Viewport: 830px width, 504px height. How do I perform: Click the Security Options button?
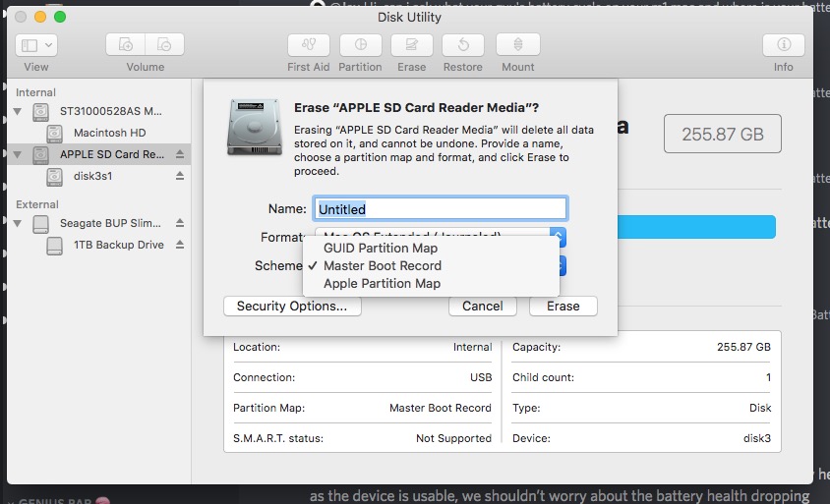pyautogui.click(x=292, y=307)
